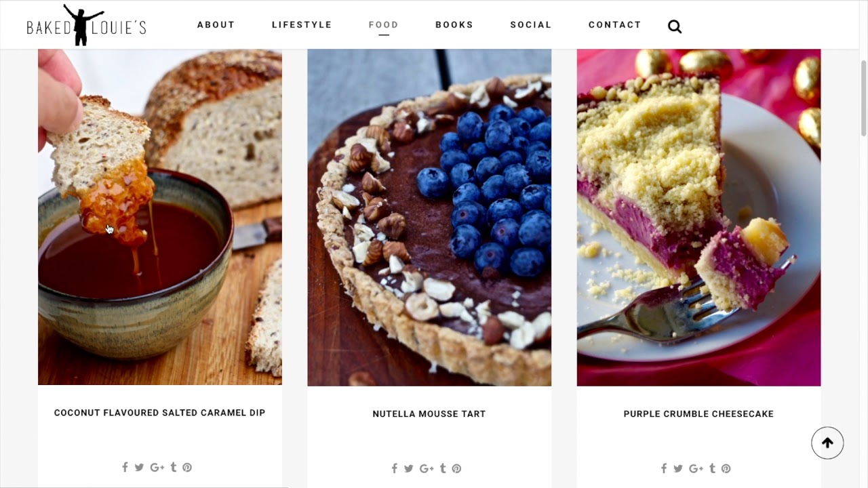Share caramel dip post on Twitter
The width and height of the screenshot is (868, 488).
[139, 467]
